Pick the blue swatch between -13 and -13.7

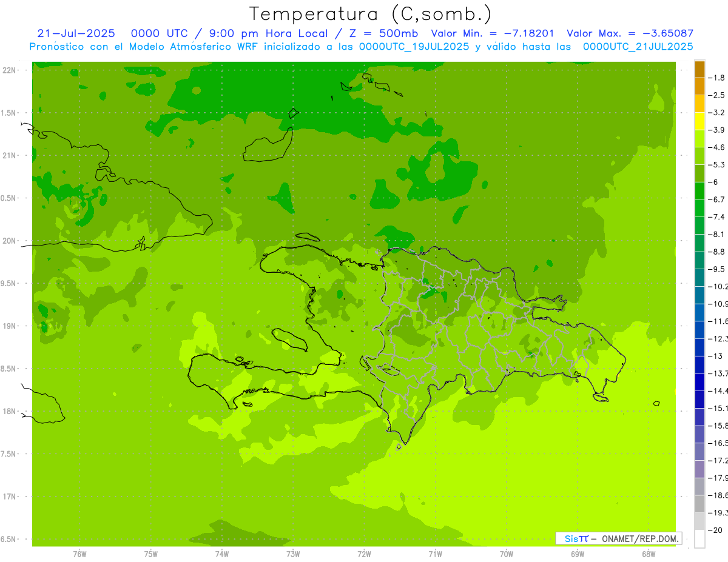699,365
